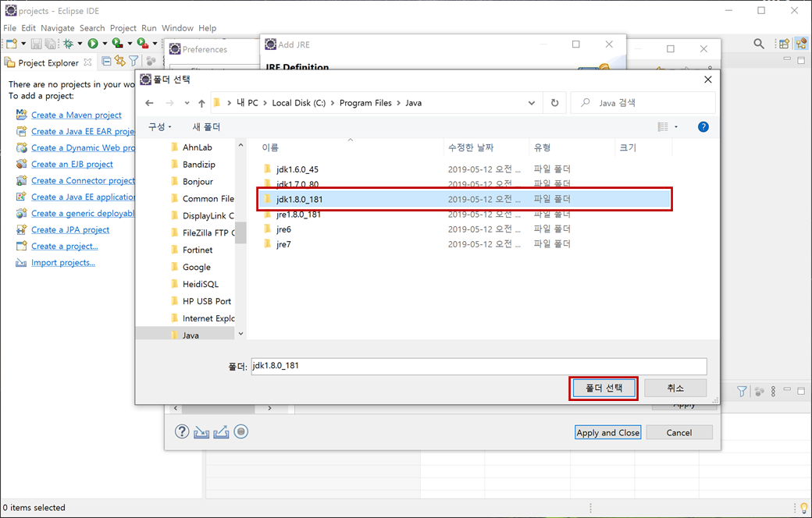
Task: Open the Window menu
Action: tap(177, 28)
